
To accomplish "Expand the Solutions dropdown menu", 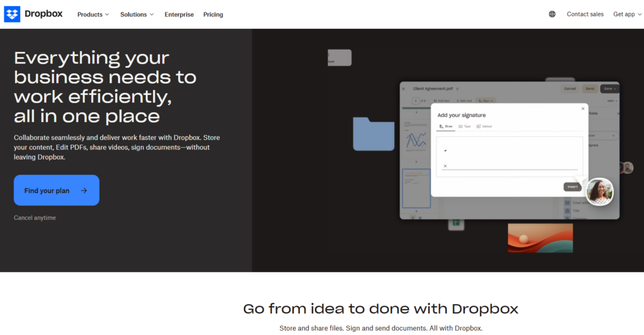I will pos(136,14).
